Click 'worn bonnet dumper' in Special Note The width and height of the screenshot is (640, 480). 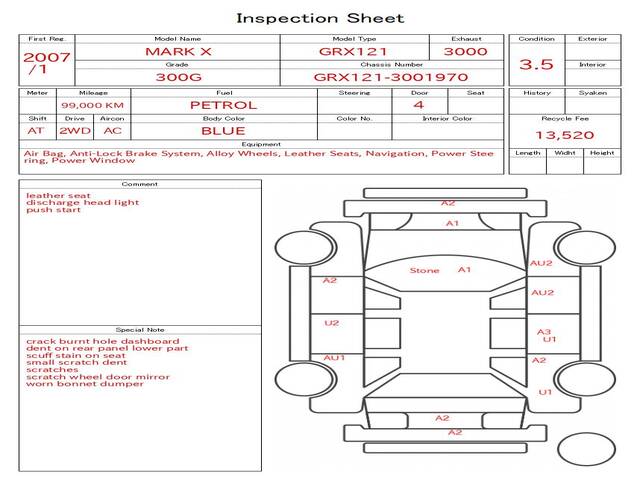click(84, 384)
